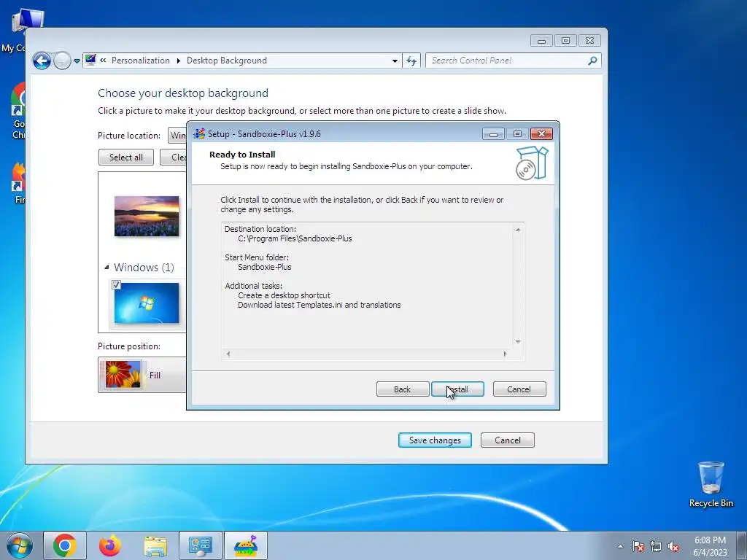Image resolution: width=747 pixels, height=560 pixels.
Task: Open the Windows Start menu
Action: tap(19, 545)
